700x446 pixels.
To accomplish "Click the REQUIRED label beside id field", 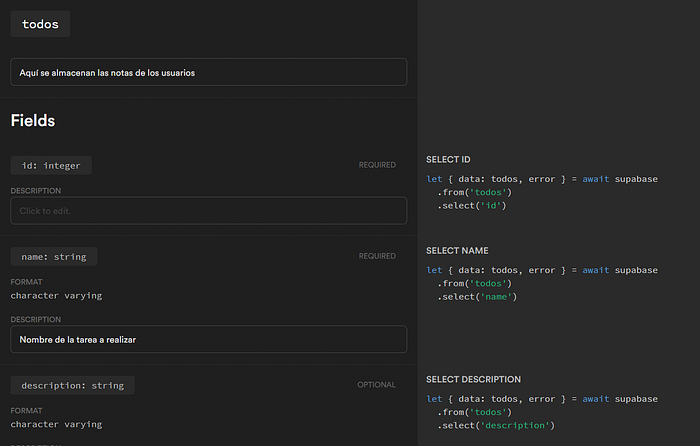I will [377, 165].
